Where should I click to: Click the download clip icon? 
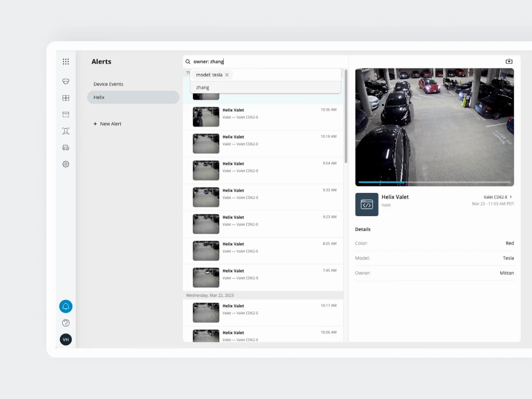coord(509,61)
